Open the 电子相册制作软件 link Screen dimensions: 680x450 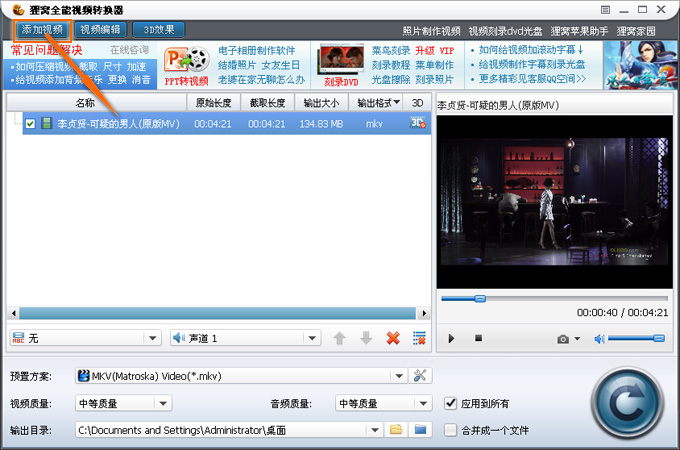coord(256,51)
